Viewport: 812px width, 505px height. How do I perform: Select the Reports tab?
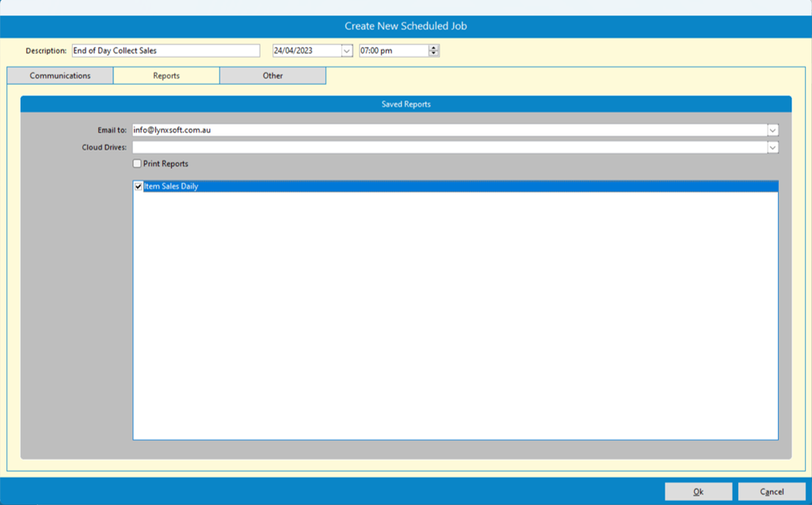pyautogui.click(x=166, y=76)
